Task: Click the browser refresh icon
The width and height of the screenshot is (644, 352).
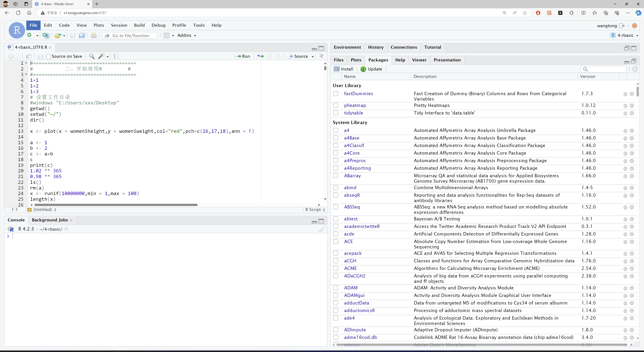Action: [18, 13]
